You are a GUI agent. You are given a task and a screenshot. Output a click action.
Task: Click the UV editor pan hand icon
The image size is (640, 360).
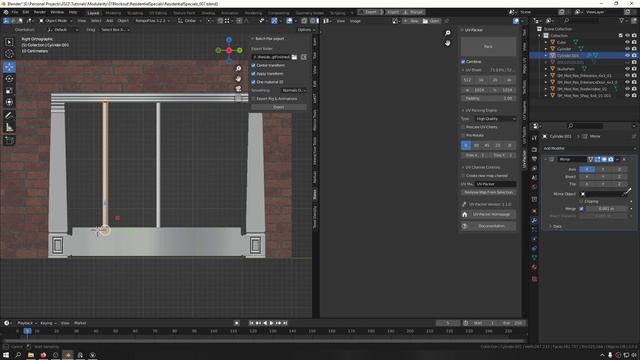pyautogui.click(x=448, y=43)
